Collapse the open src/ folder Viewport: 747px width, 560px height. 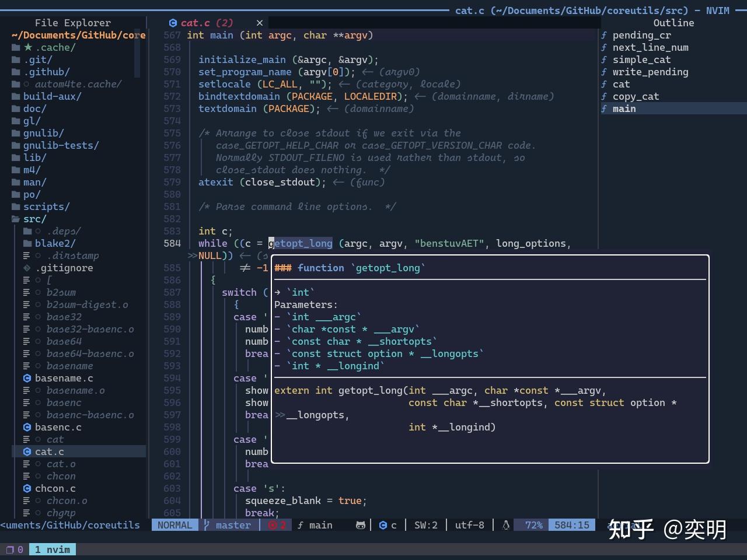click(16, 219)
